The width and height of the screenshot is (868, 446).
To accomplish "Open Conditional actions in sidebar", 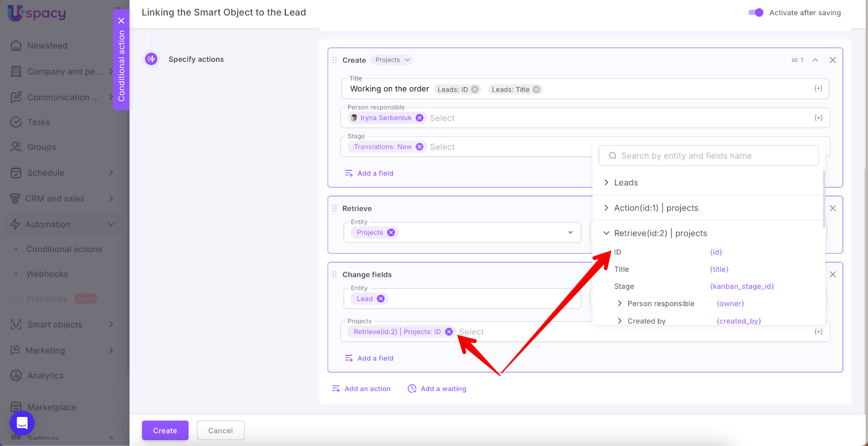I will pos(64,249).
